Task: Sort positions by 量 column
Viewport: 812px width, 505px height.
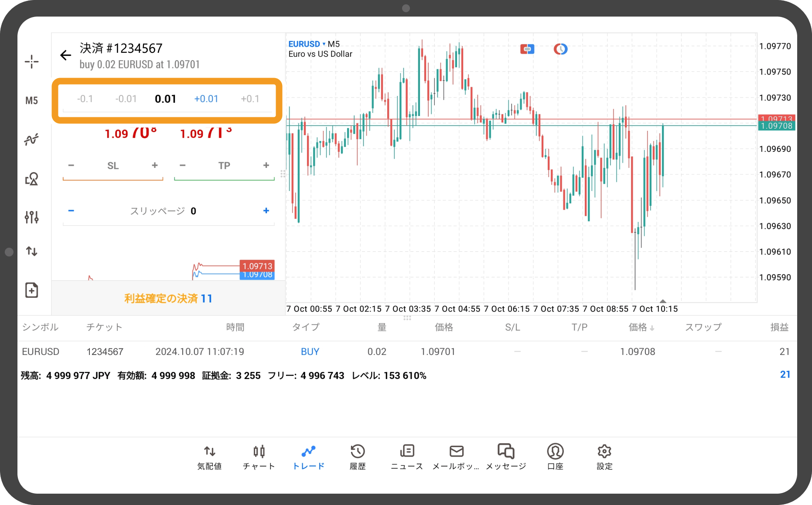Action: click(x=382, y=327)
